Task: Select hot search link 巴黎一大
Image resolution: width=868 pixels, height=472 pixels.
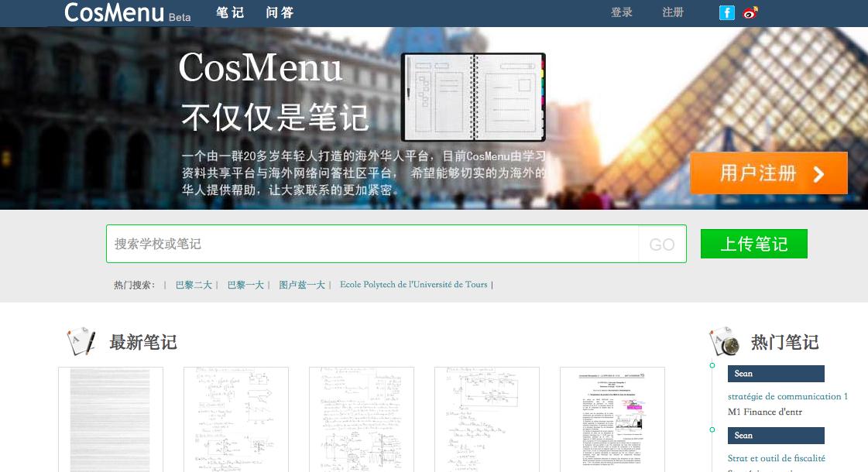Action: point(245,285)
